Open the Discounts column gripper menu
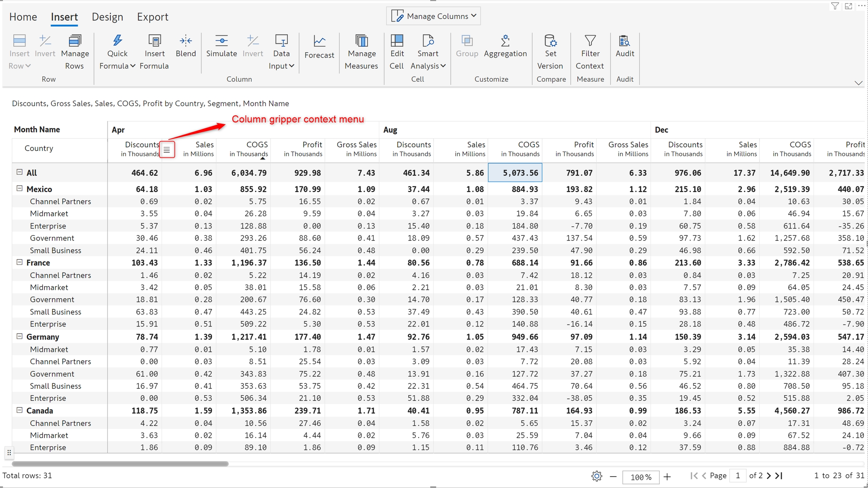Screen dimensions: 868x488 point(167,150)
